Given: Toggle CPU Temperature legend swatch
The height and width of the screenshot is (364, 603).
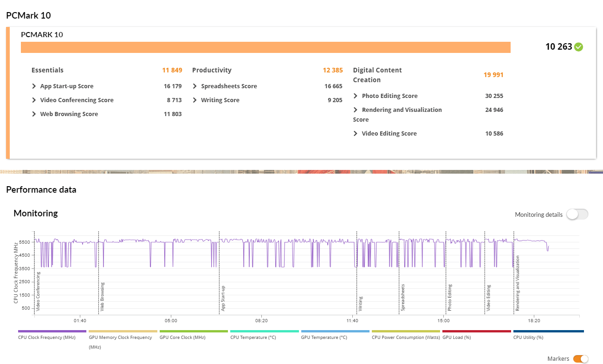Looking at the screenshot, I should (x=265, y=331).
